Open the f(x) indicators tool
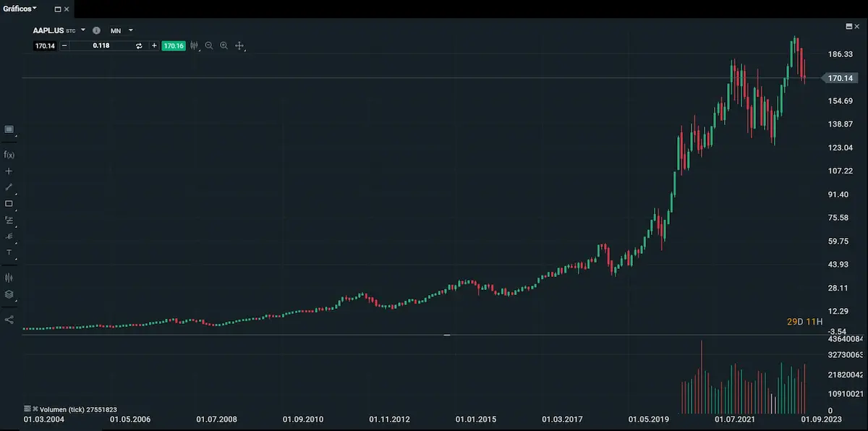868x431 pixels. (9, 155)
